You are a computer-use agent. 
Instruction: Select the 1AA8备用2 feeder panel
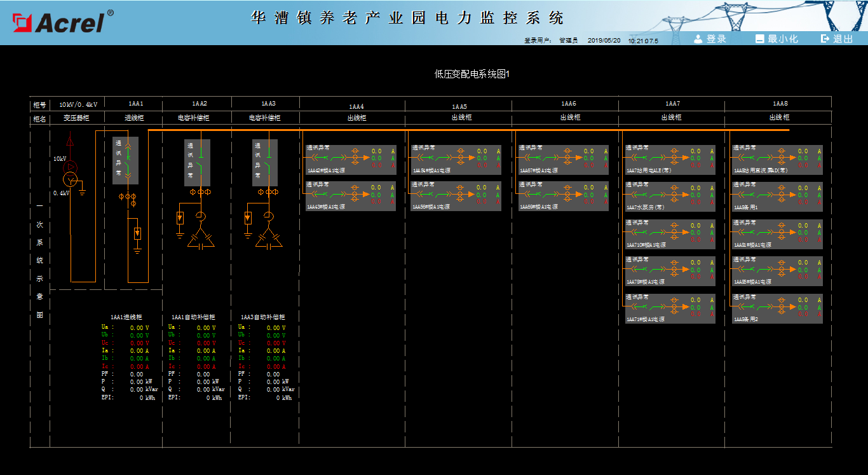(777, 308)
